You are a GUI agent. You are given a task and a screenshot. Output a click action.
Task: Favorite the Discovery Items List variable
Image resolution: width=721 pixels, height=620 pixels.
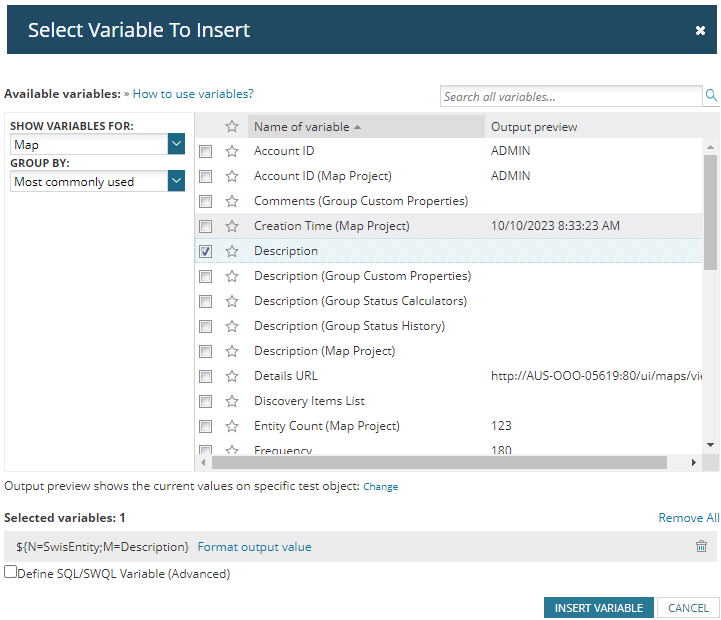(232, 401)
